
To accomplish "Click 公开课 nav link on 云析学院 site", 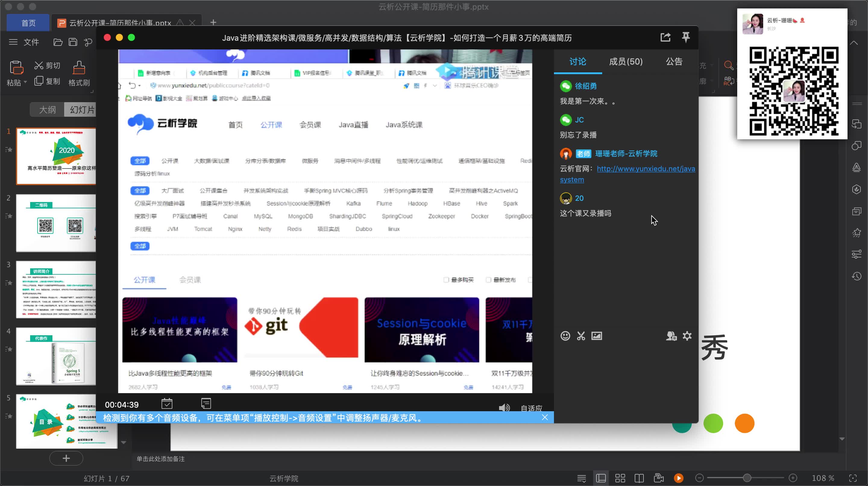I will [271, 125].
